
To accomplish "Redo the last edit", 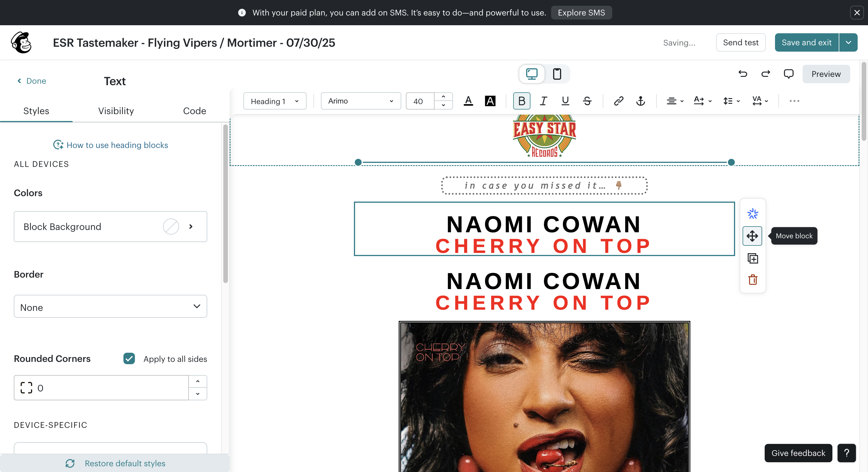I will [x=766, y=74].
